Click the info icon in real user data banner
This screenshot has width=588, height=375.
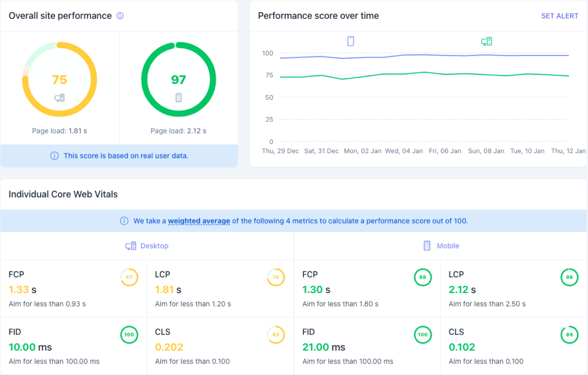coord(54,156)
